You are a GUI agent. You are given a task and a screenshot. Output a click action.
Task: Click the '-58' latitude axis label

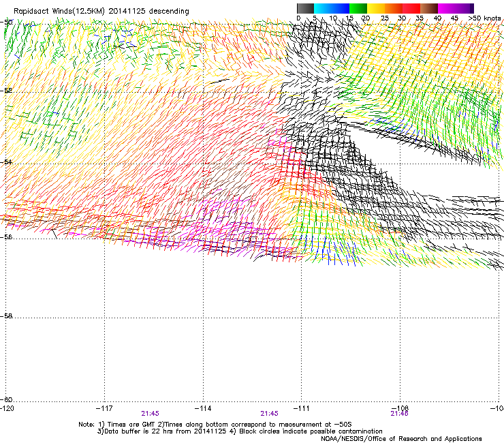click(x=6, y=316)
